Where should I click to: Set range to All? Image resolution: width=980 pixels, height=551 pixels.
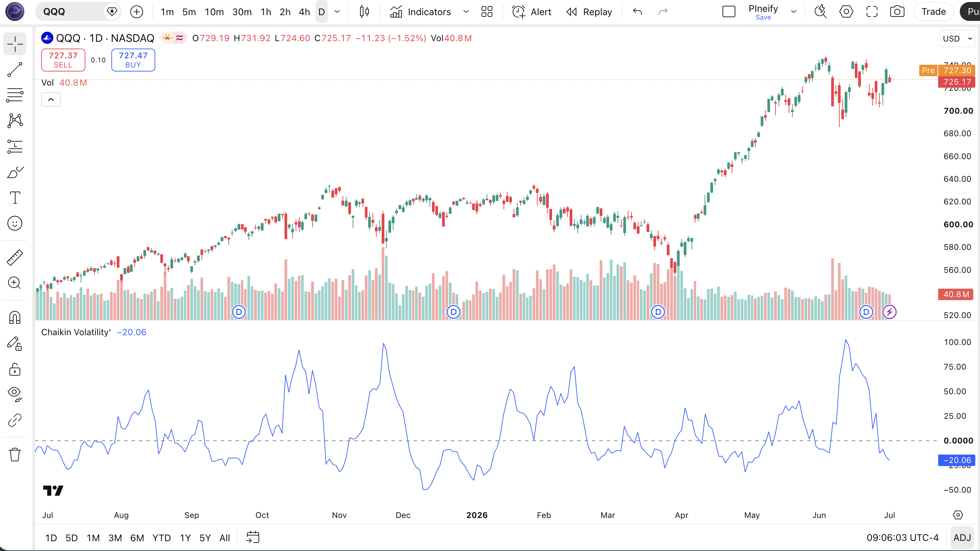pyautogui.click(x=225, y=538)
